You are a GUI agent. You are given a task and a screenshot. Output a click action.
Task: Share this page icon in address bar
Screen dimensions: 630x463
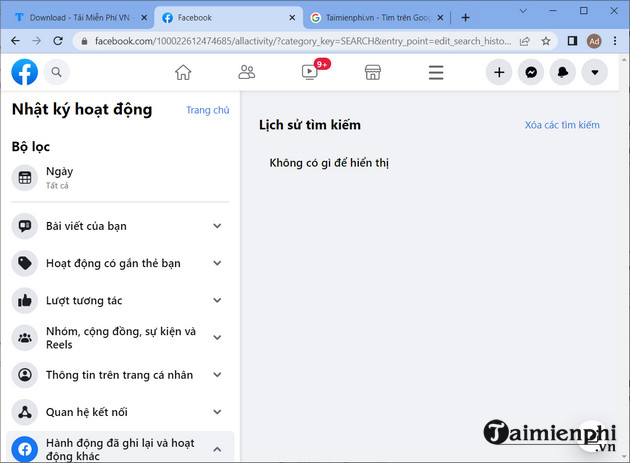pos(525,41)
